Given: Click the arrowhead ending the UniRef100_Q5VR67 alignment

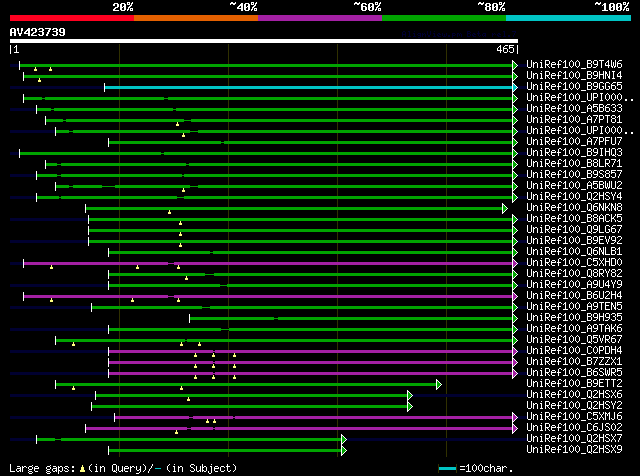Looking at the screenshot, I should click(515, 340).
